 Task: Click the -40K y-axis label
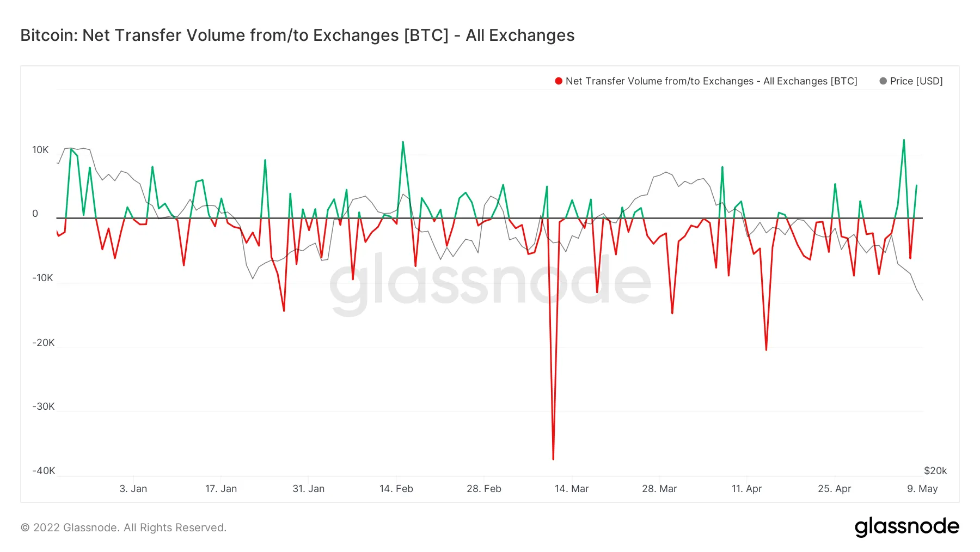point(44,471)
